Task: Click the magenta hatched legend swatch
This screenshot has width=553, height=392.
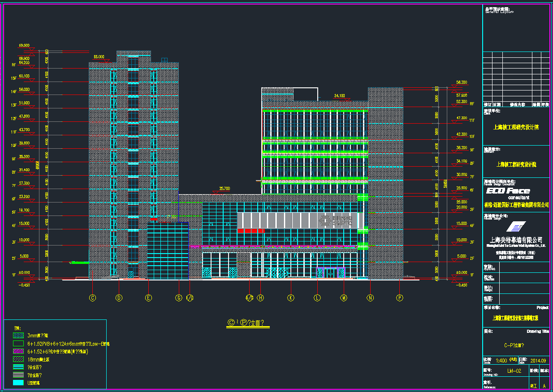Action: (x=18, y=351)
